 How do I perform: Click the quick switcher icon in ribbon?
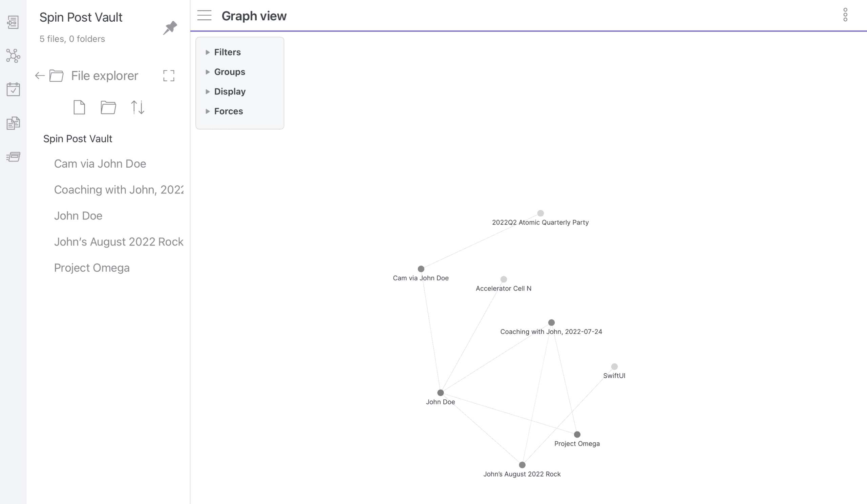click(x=13, y=22)
